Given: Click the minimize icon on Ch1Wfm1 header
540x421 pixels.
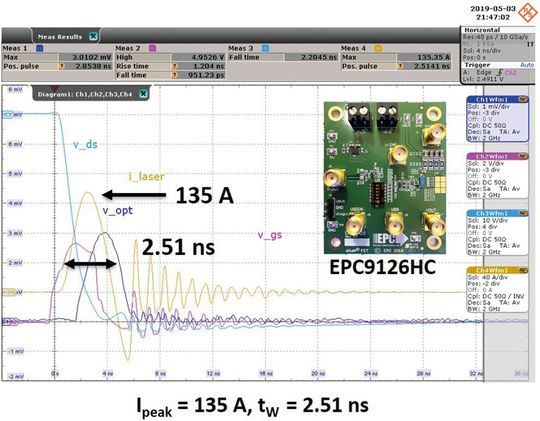Looking at the screenshot, I should [522, 100].
